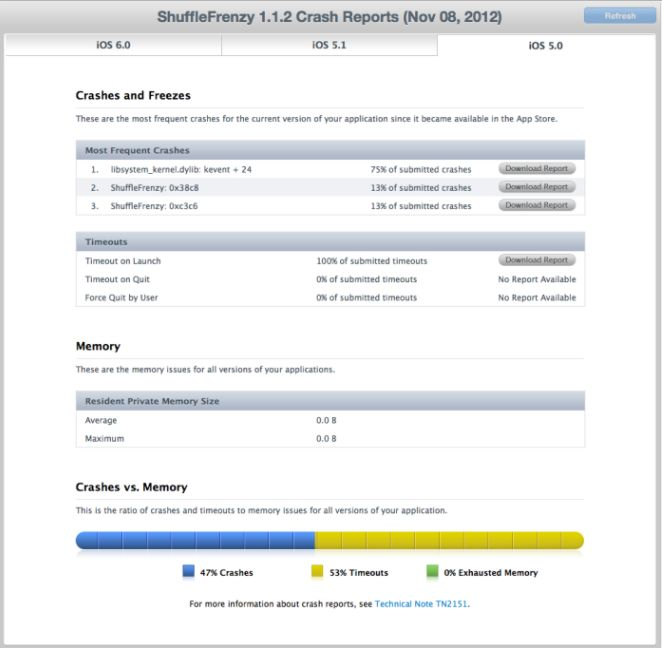The height and width of the screenshot is (648, 662).
Task: Select 'ShuffleFrenzy: 0xc3c6' crash entry text
Action: pos(154,206)
